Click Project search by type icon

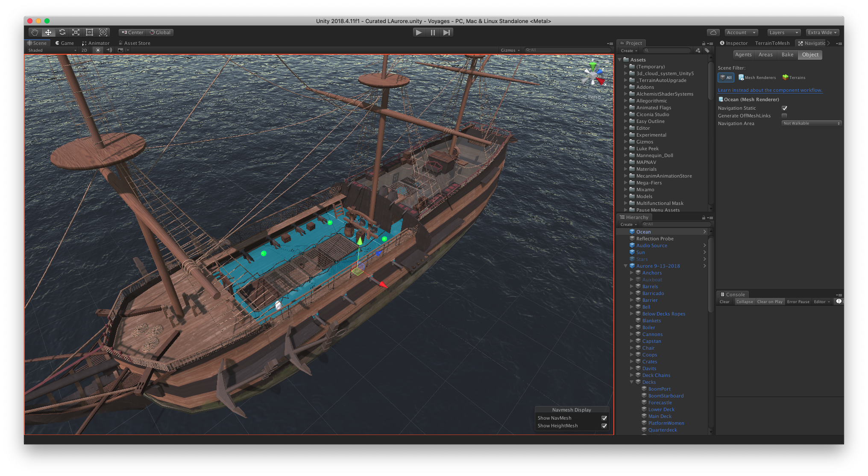coord(698,50)
